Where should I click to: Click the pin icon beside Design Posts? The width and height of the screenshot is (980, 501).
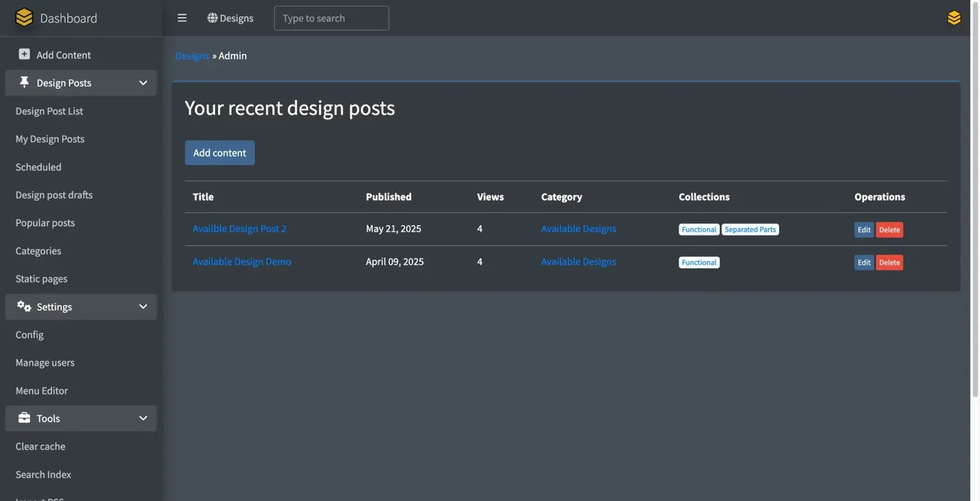[24, 83]
